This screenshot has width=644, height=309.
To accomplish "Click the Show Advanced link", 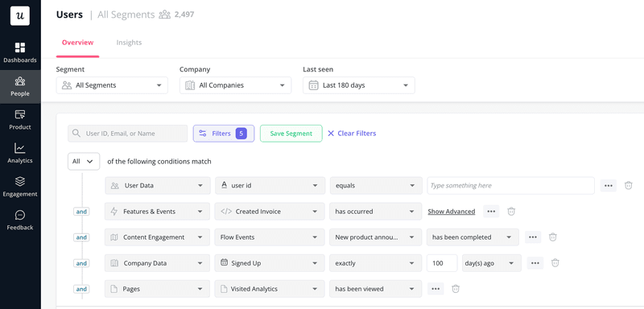I will point(452,212).
